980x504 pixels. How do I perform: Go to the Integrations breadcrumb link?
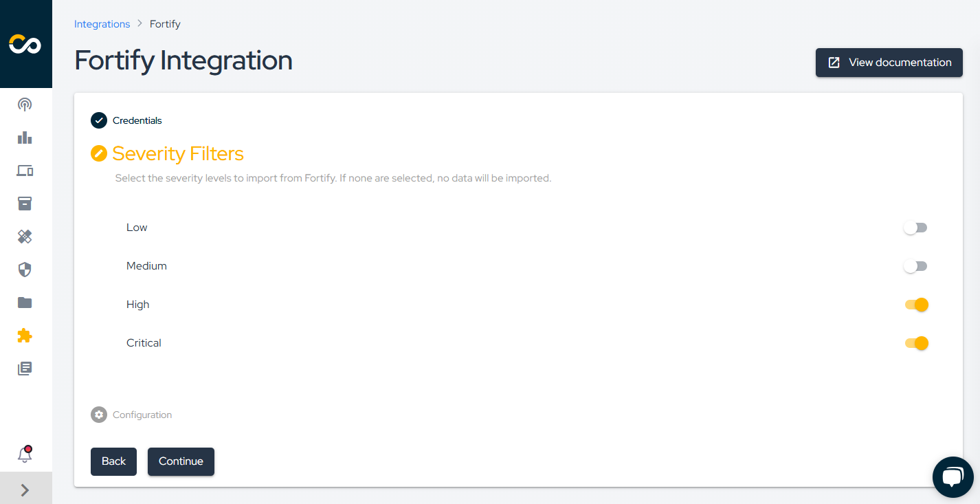pos(102,24)
